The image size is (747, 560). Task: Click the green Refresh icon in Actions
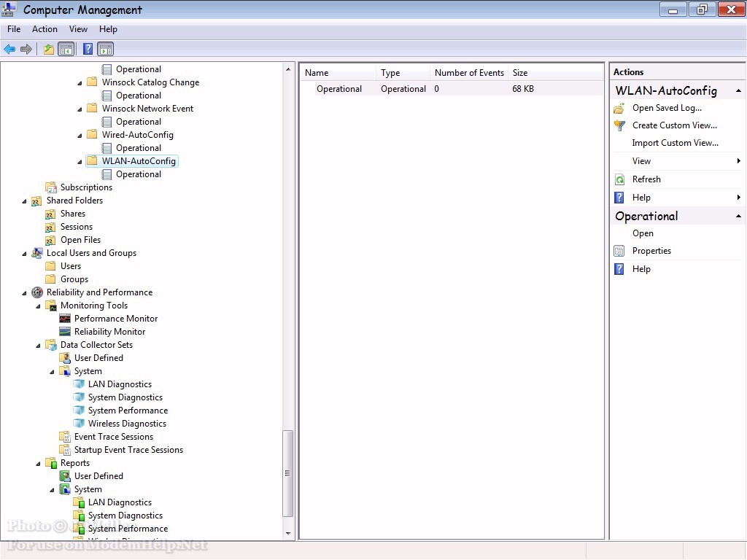(619, 179)
